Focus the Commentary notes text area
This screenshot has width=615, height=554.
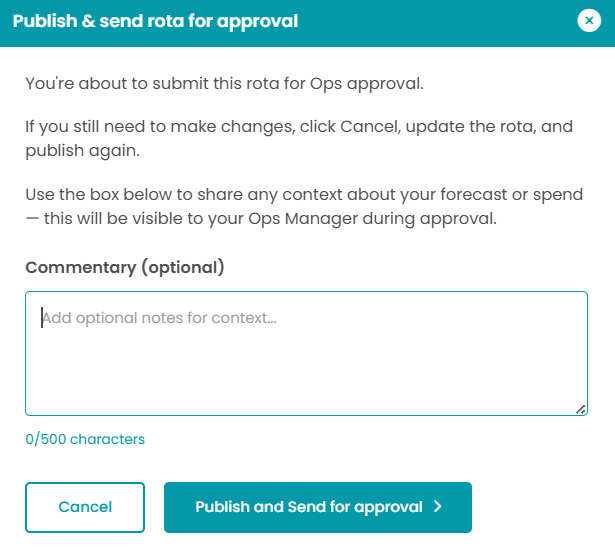[306, 353]
